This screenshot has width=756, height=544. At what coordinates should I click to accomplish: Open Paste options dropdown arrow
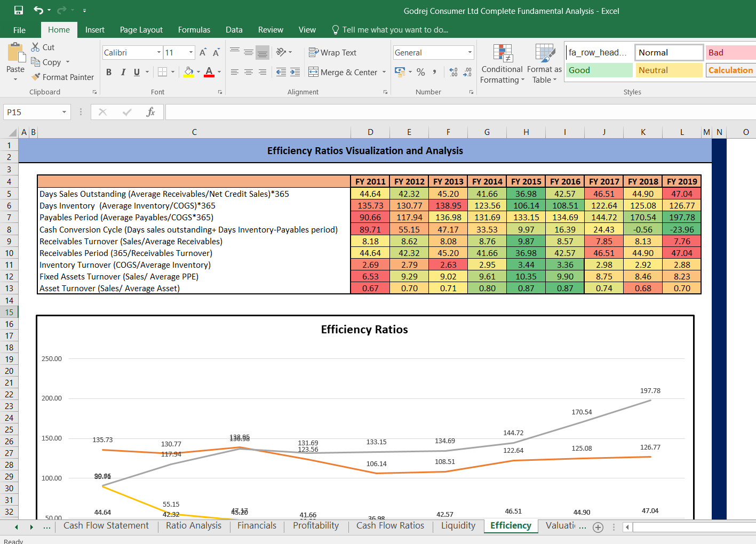(15, 79)
